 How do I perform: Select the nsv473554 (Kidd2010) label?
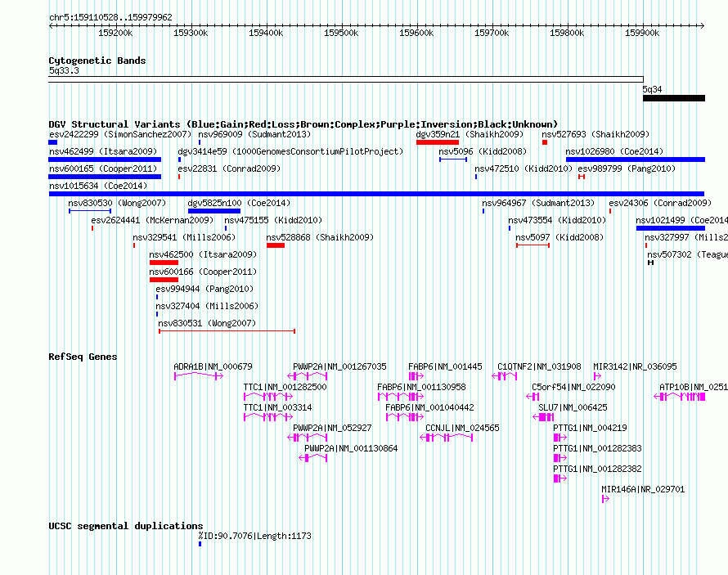[x=557, y=220]
